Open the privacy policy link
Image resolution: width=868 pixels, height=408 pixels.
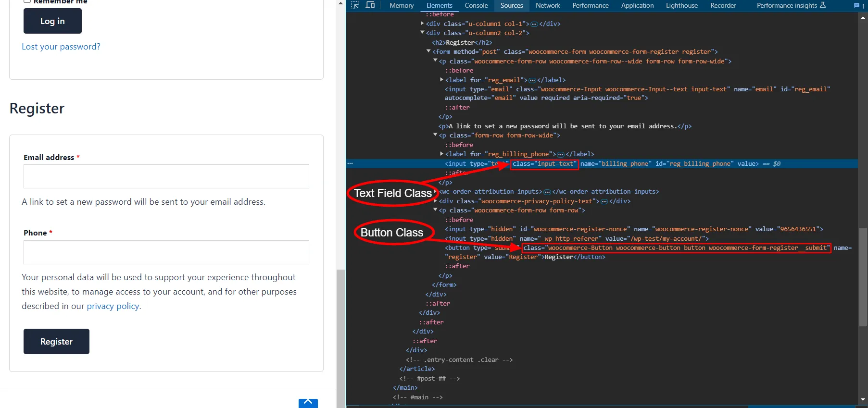[113, 306]
